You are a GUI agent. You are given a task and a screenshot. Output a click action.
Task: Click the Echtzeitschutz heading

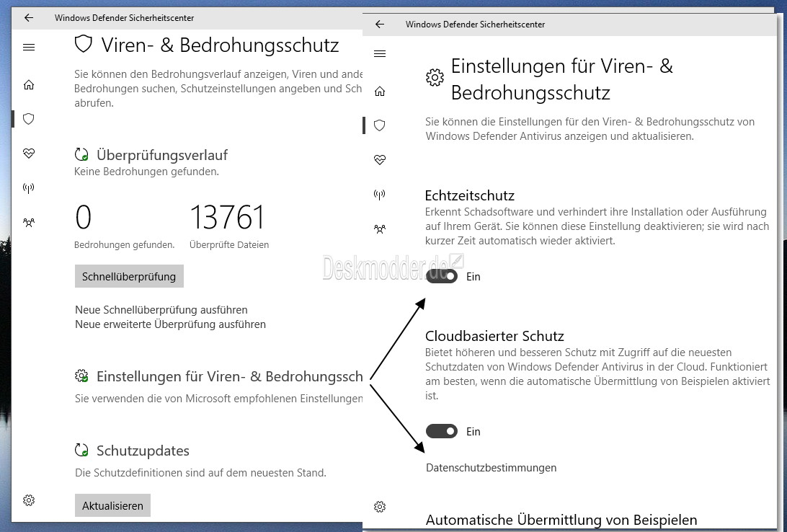pos(469,195)
